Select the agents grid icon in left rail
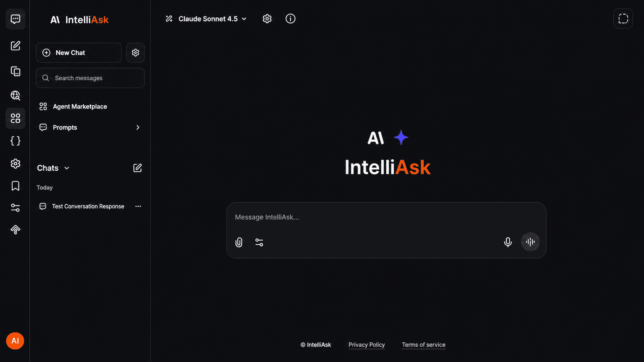The height and width of the screenshot is (362, 644). (15, 118)
